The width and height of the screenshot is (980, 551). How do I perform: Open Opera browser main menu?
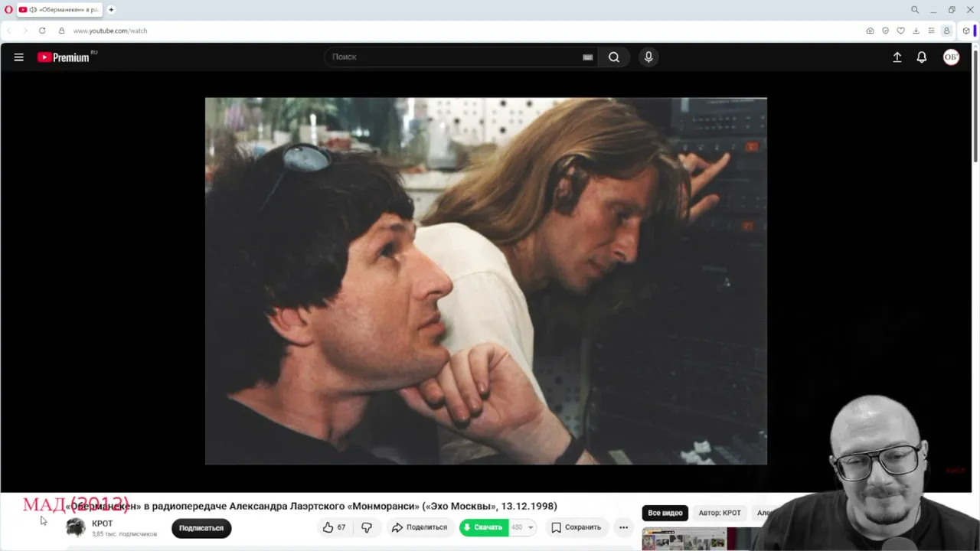8,10
